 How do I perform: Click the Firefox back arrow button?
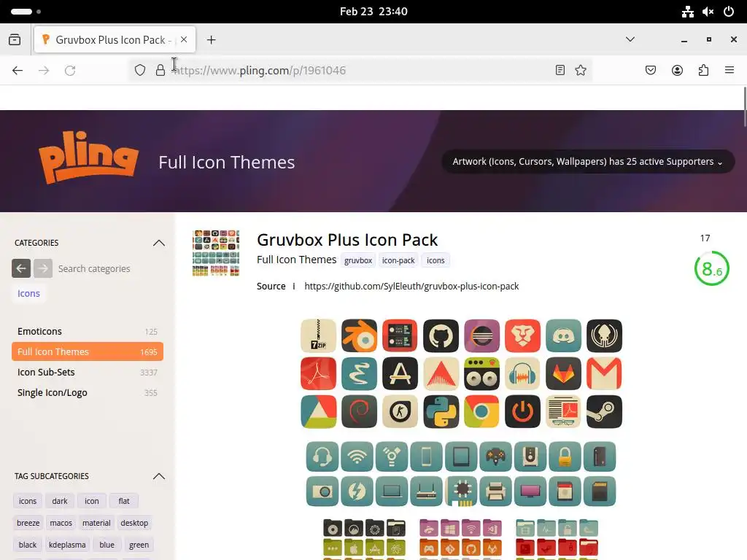pyautogui.click(x=18, y=71)
